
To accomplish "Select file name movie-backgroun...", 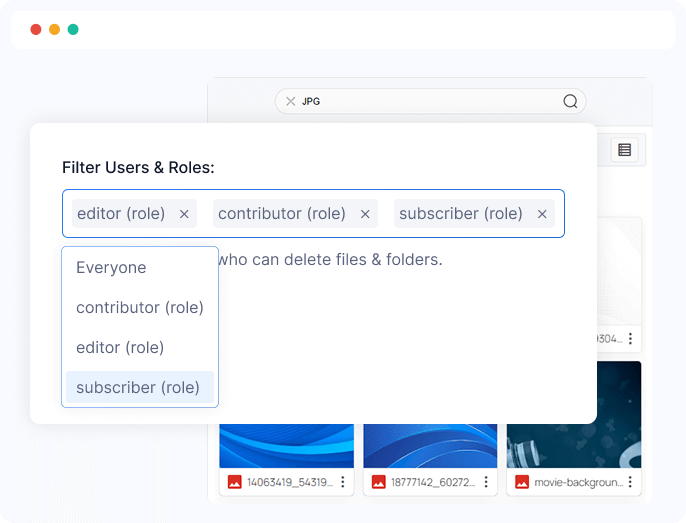I will 578,482.
